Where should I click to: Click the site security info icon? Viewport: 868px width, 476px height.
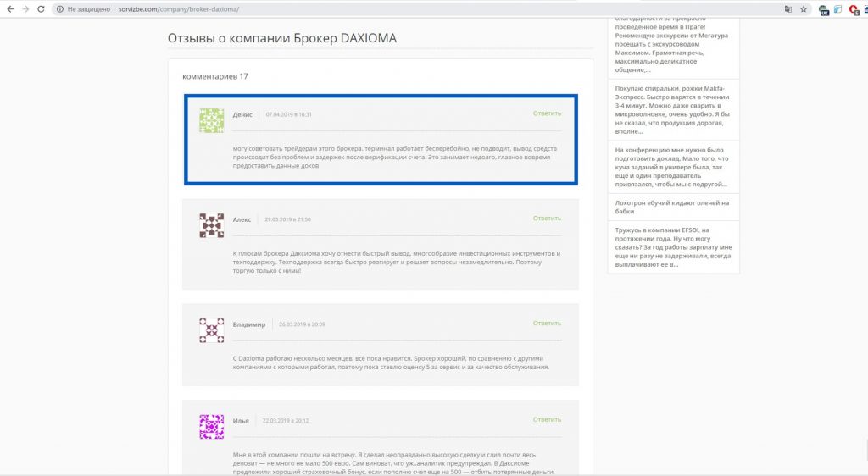coord(60,8)
